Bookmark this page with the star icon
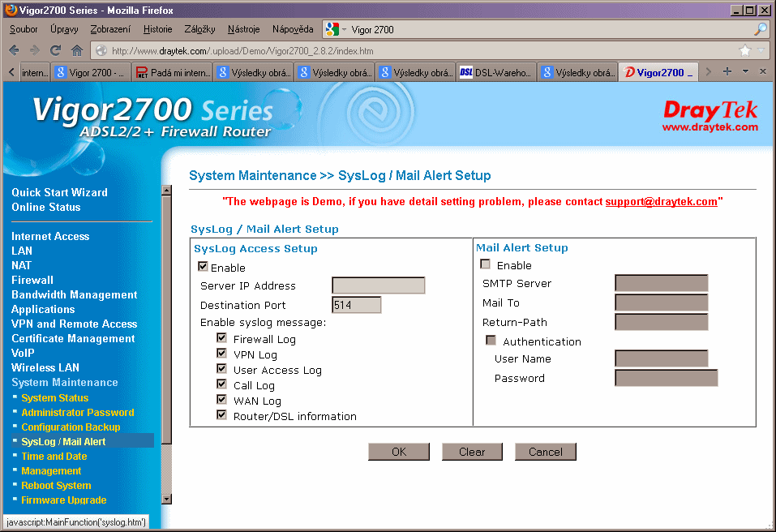 [745, 50]
